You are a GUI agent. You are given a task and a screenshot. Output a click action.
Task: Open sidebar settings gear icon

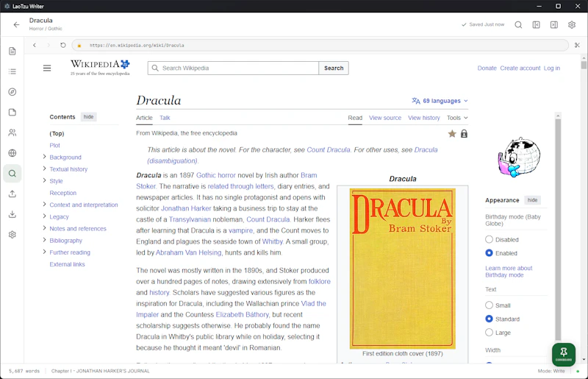coord(12,235)
